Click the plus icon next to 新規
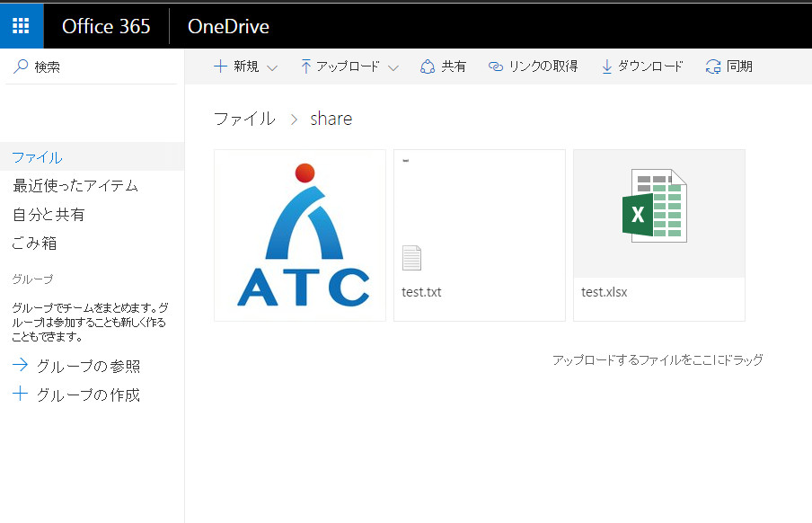 tap(220, 66)
